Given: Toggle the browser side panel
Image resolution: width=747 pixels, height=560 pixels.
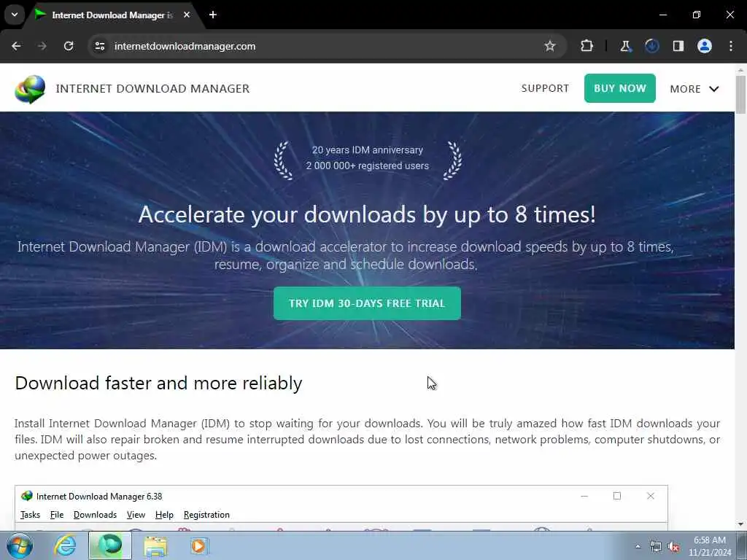Looking at the screenshot, I should pyautogui.click(x=678, y=46).
